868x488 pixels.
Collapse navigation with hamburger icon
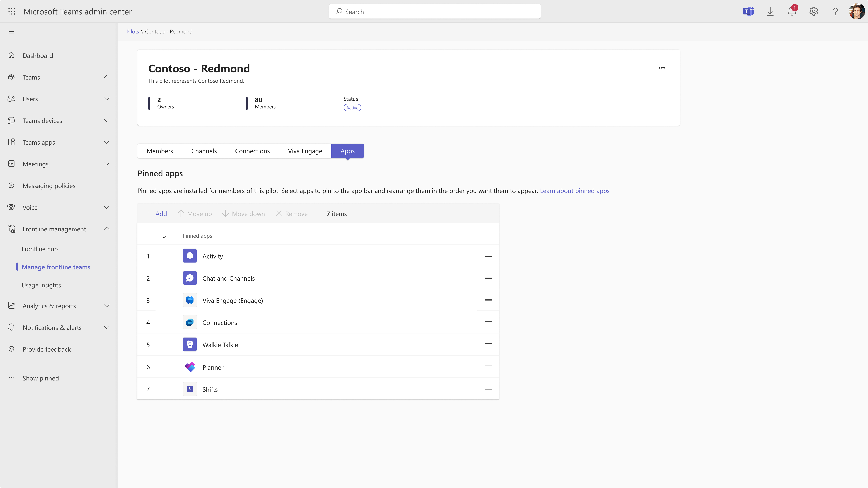[x=11, y=33]
